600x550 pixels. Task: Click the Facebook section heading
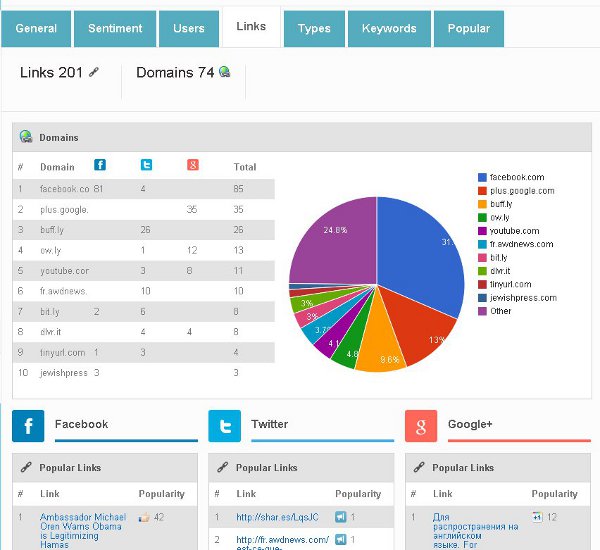[x=82, y=424]
